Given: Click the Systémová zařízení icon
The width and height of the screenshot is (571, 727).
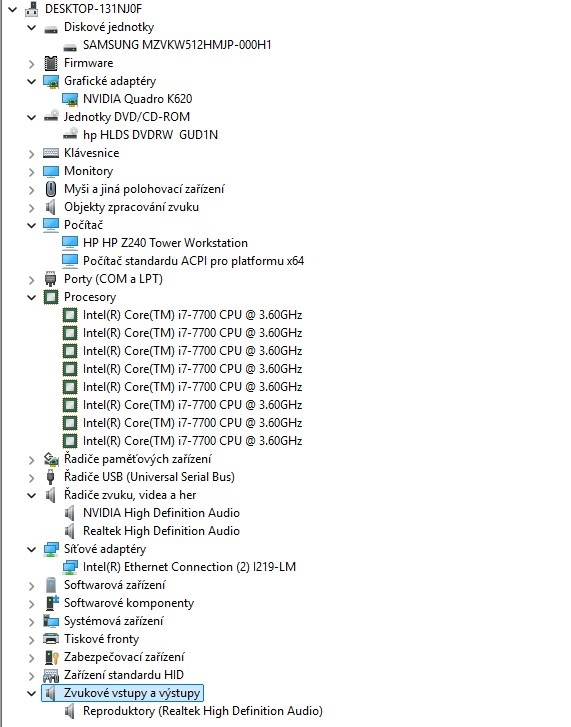Looking at the screenshot, I should tap(51, 621).
